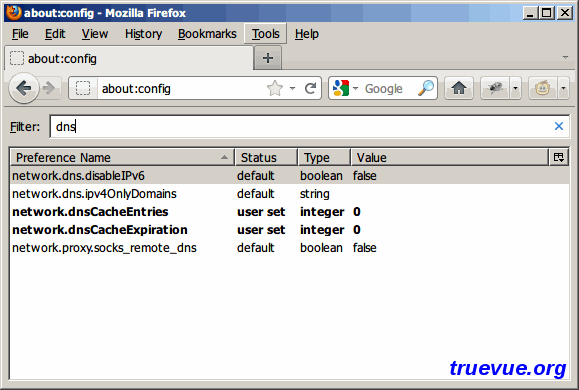Sort by the Preference Name column header
This screenshot has height=390, width=579.
122,158
